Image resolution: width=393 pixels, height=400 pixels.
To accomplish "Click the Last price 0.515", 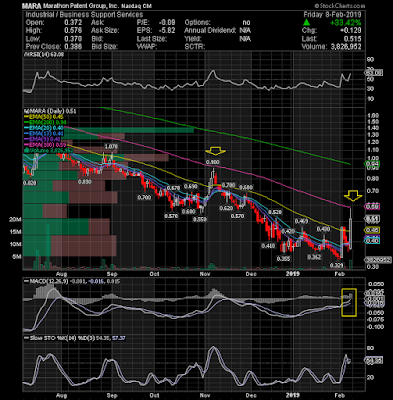I will coord(352,39).
